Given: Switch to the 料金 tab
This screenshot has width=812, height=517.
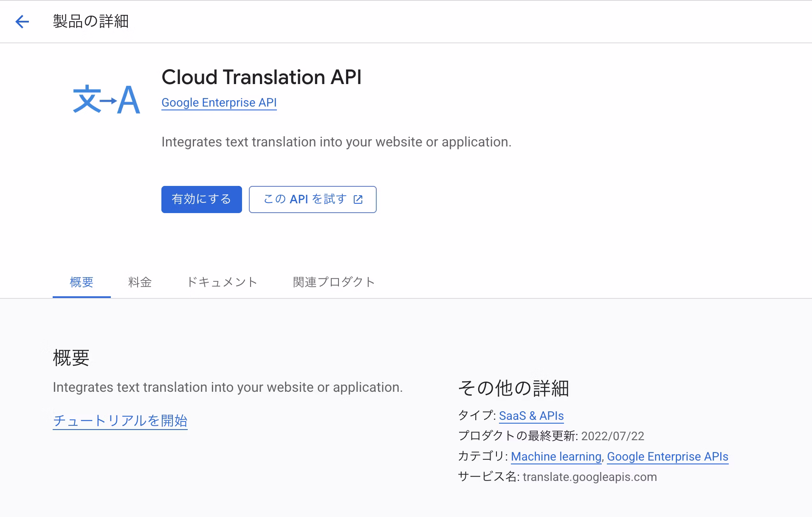Looking at the screenshot, I should click(140, 282).
